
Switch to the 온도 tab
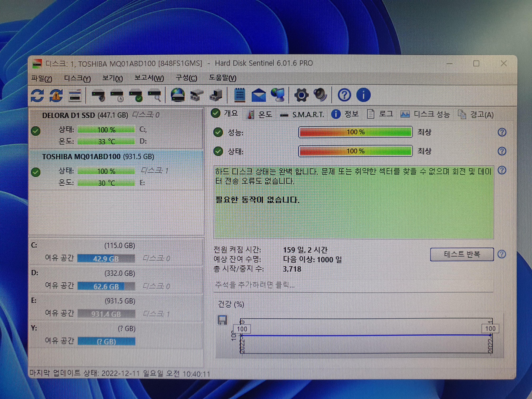pos(260,115)
